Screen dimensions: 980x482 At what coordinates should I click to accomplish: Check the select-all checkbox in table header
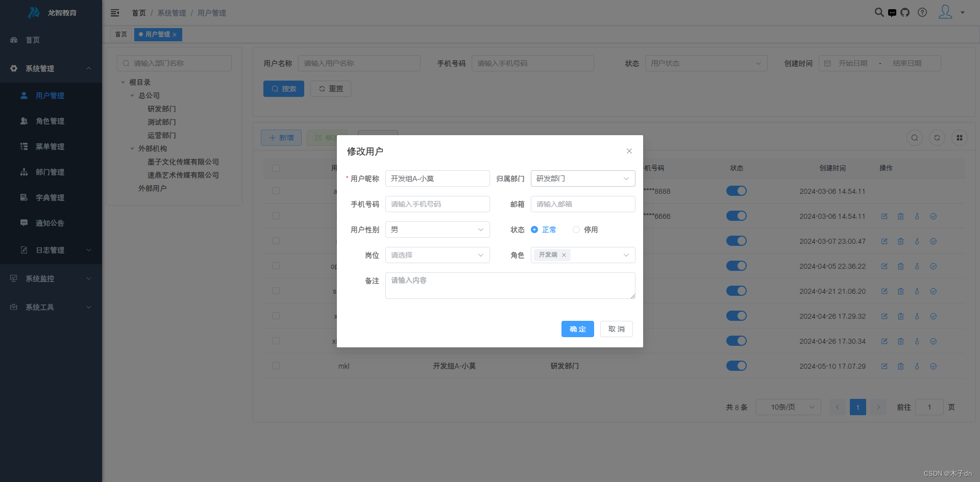276,168
